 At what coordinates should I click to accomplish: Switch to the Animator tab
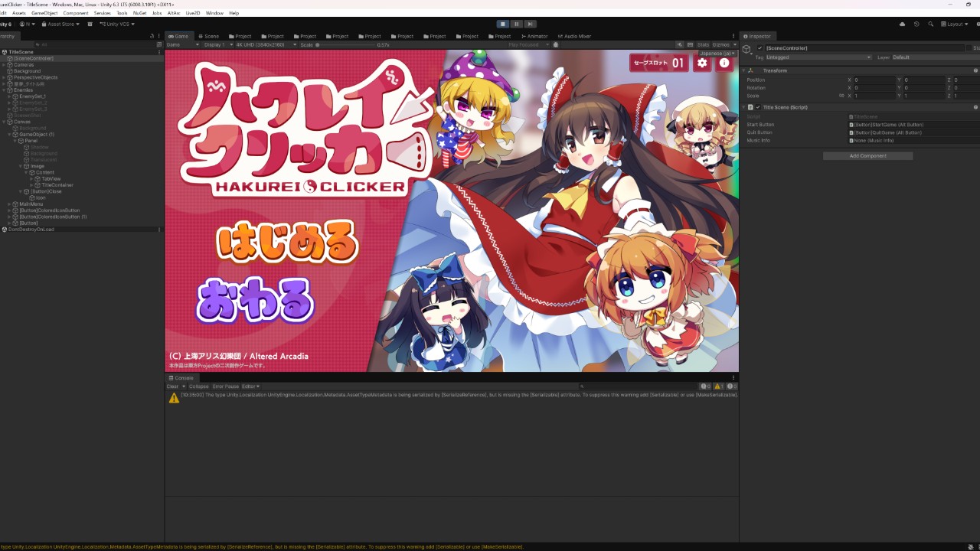(534, 36)
